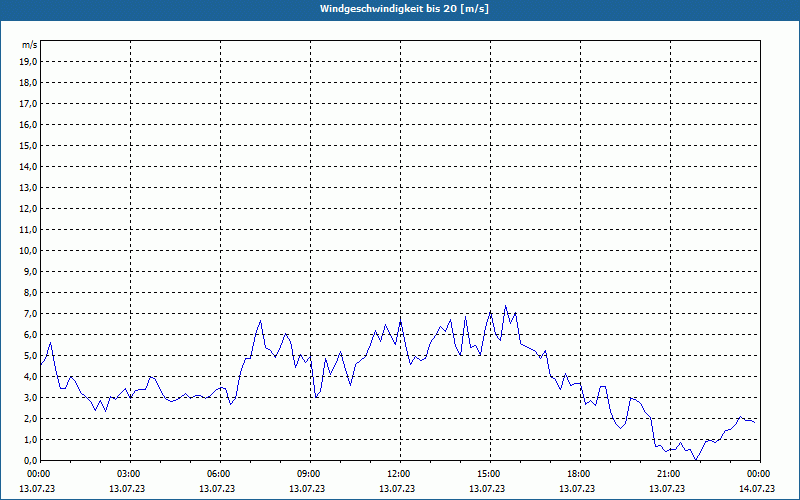Click the '7,0' y-axis tick label
This screenshot has width=800, height=500.
[x=30, y=313]
